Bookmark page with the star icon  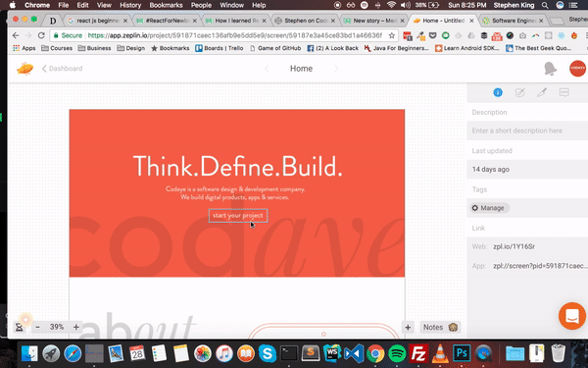click(x=391, y=35)
